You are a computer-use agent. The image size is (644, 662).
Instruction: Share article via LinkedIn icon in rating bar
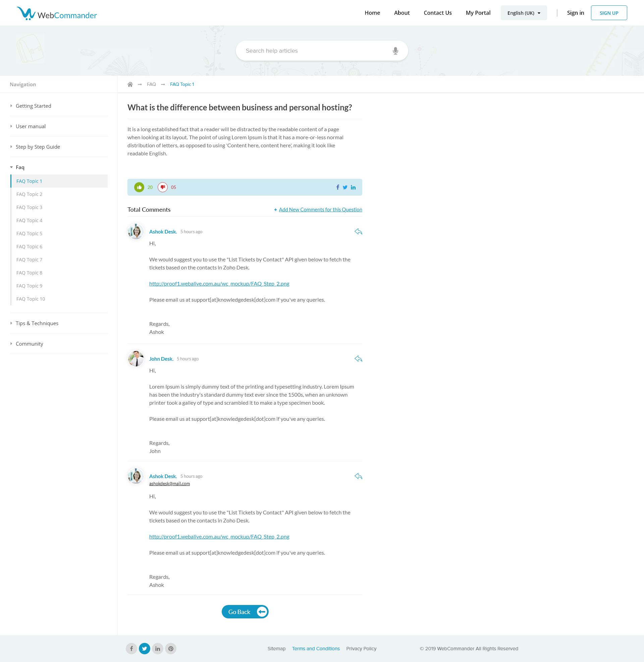(x=353, y=187)
